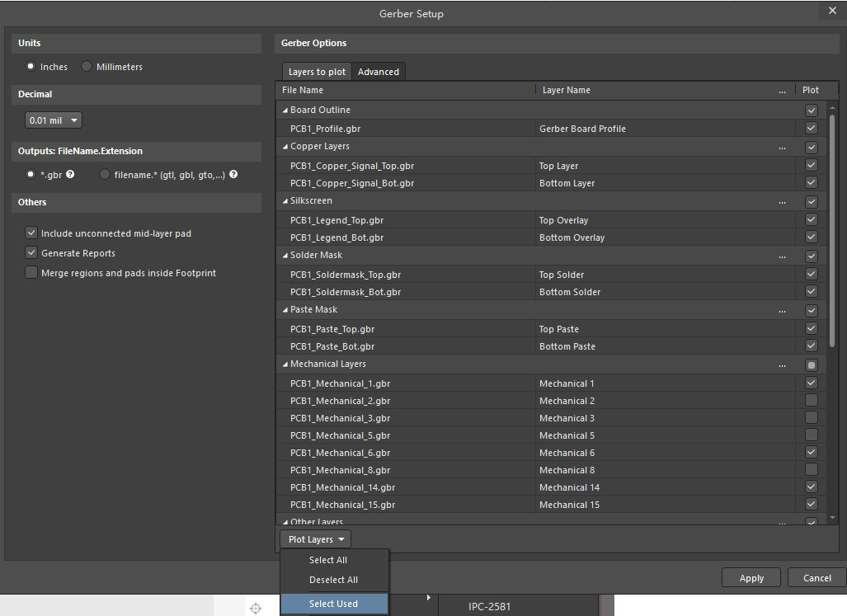847x616 pixels.
Task: Enable plot for Mechanical 5
Action: [812, 435]
